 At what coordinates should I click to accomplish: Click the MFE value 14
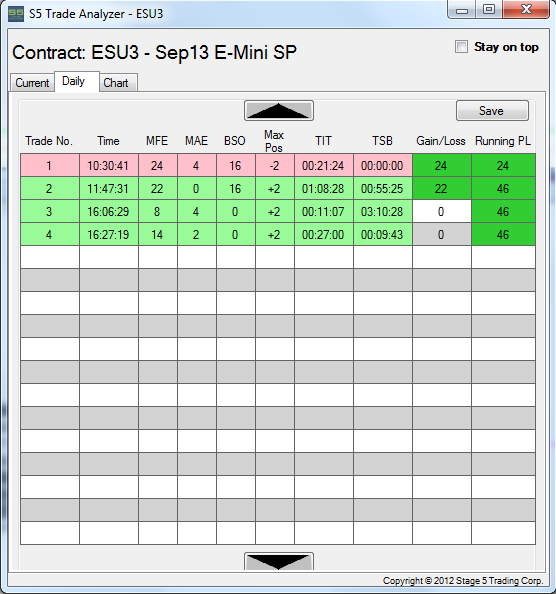pos(158,234)
